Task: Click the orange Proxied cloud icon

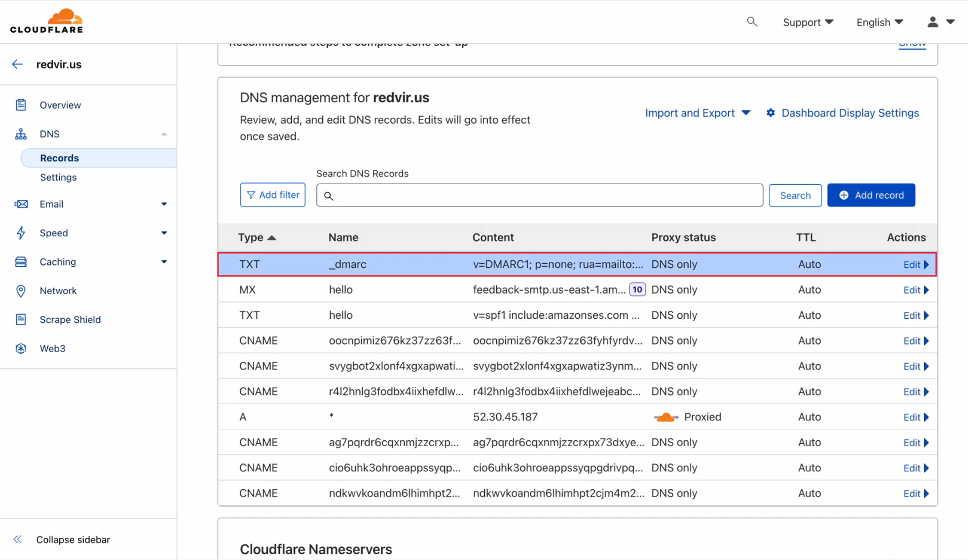Action: 666,417
